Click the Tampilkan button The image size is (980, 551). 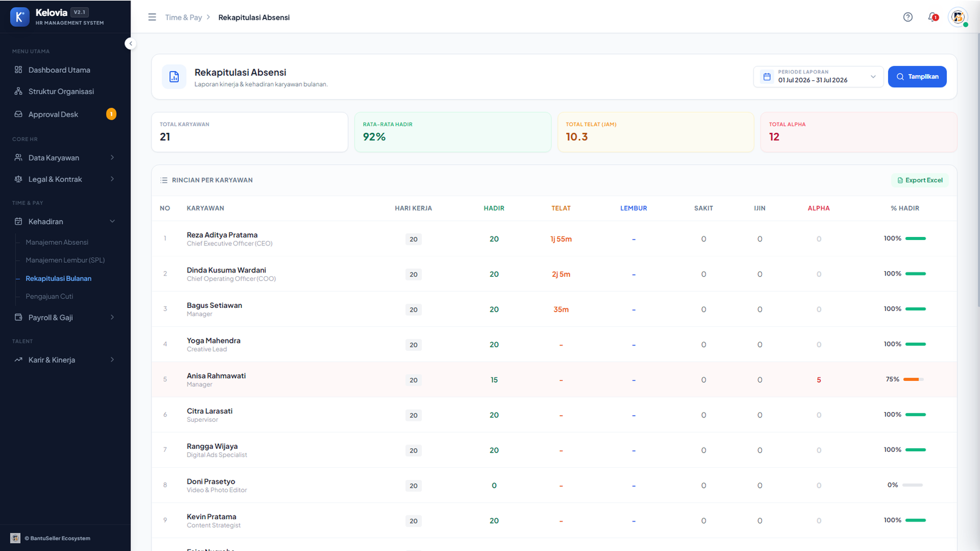click(x=917, y=77)
